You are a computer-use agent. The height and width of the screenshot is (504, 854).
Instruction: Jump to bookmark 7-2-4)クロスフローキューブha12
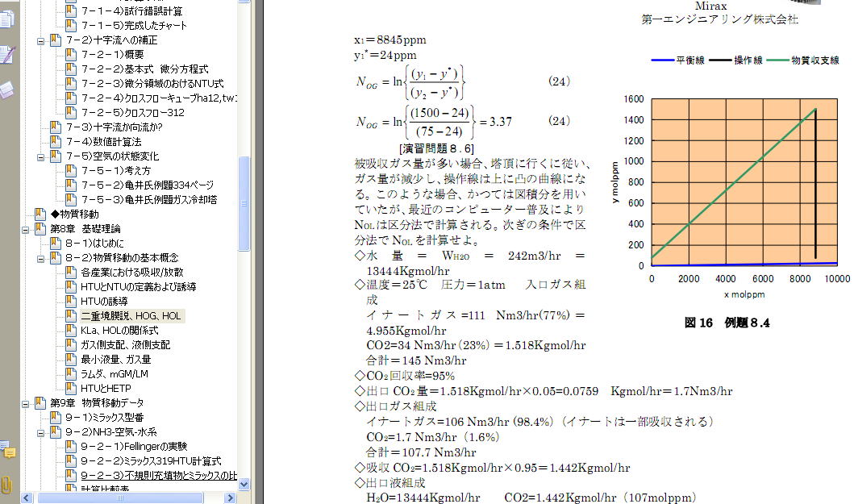(159, 98)
